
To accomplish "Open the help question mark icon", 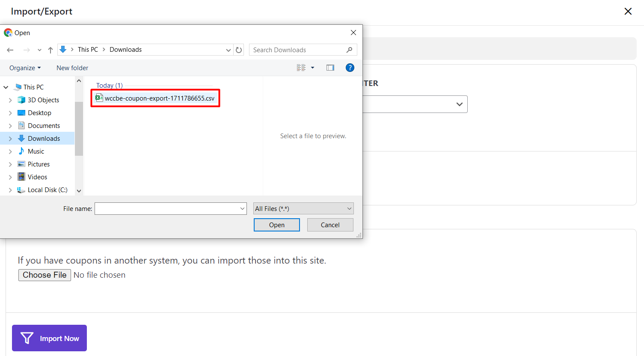I will 350,68.
